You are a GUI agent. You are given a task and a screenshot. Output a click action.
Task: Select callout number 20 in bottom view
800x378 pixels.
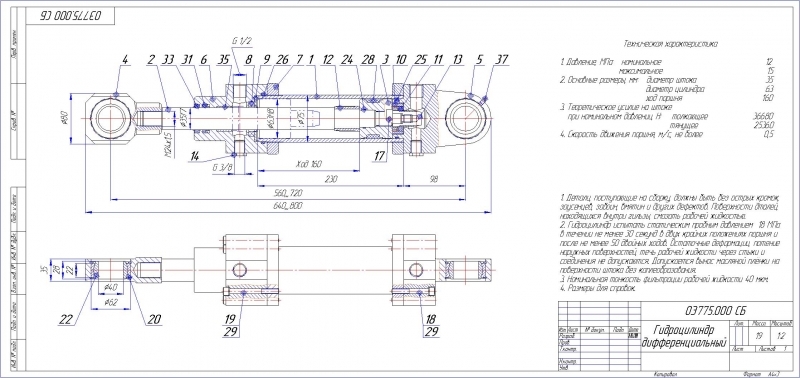(154, 320)
